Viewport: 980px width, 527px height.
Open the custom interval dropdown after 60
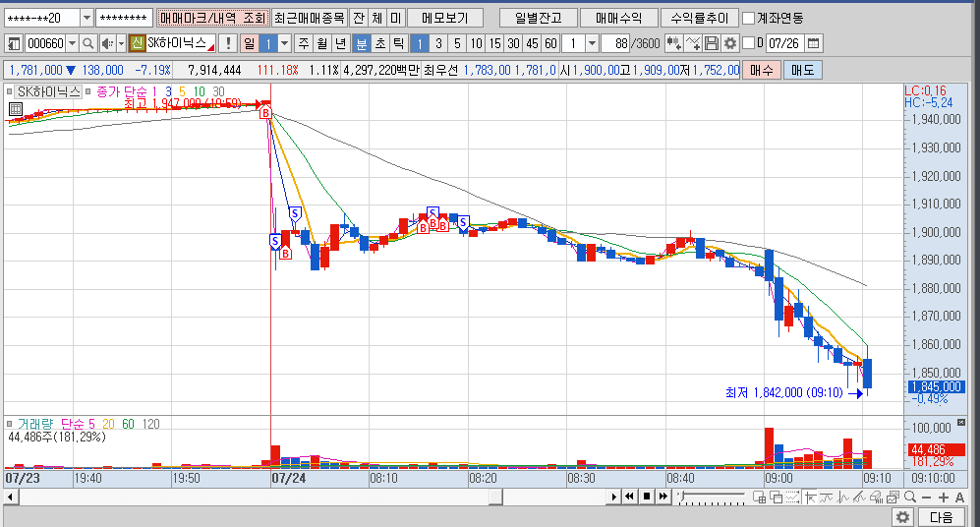coord(592,43)
